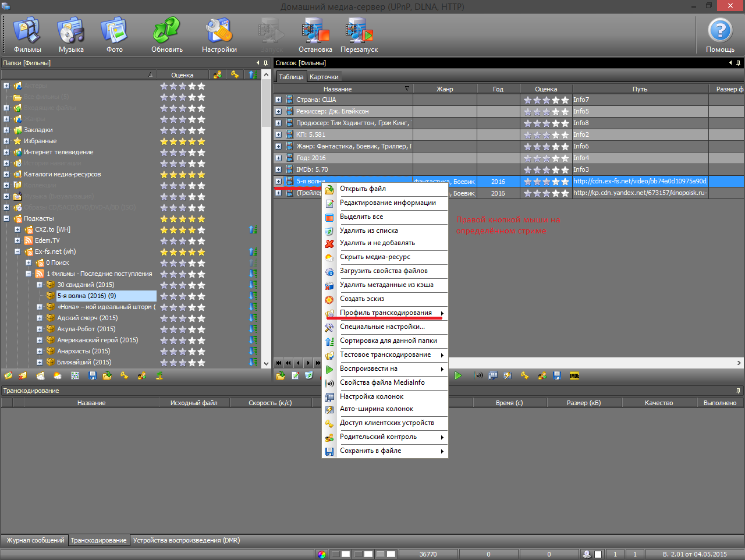Select Открыть файл from context menu
This screenshot has width=745, height=560.
(363, 189)
